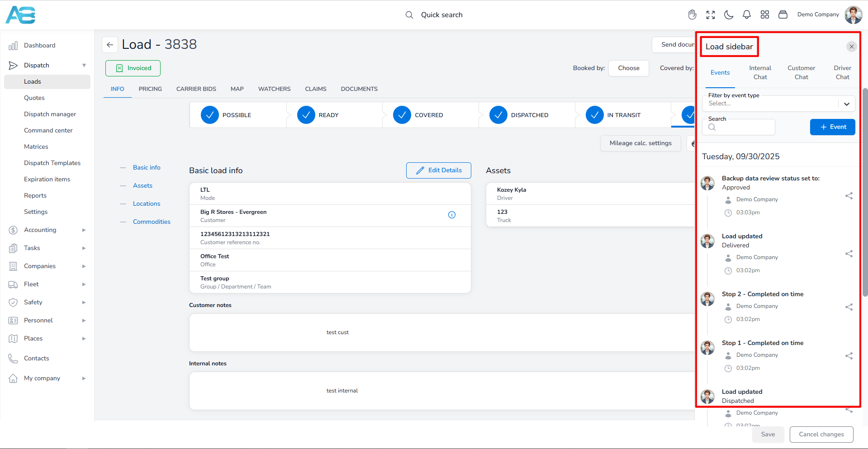868x449 pixels.
Task: Open the apps grid icon
Action: pos(764,15)
